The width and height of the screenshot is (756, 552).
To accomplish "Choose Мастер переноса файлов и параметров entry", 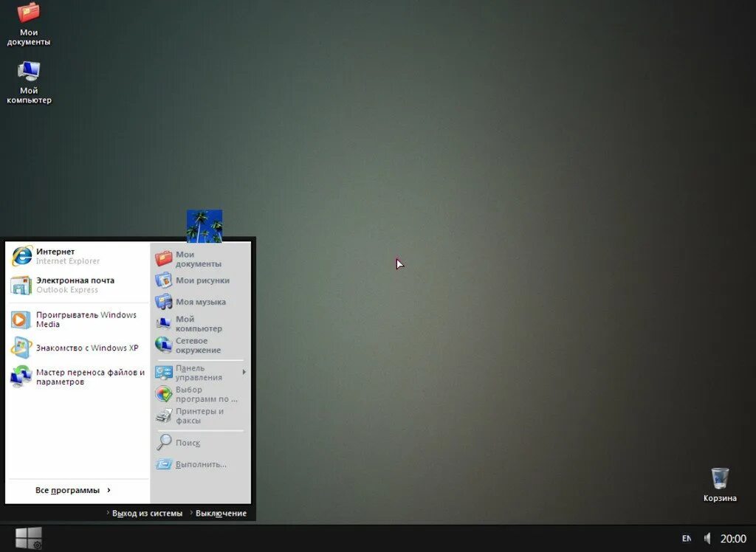I will 90,377.
